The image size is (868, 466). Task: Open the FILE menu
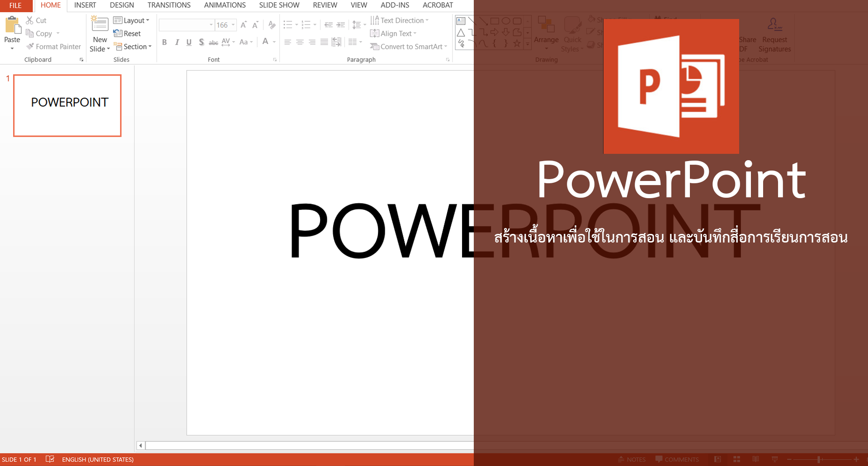tap(16, 5)
